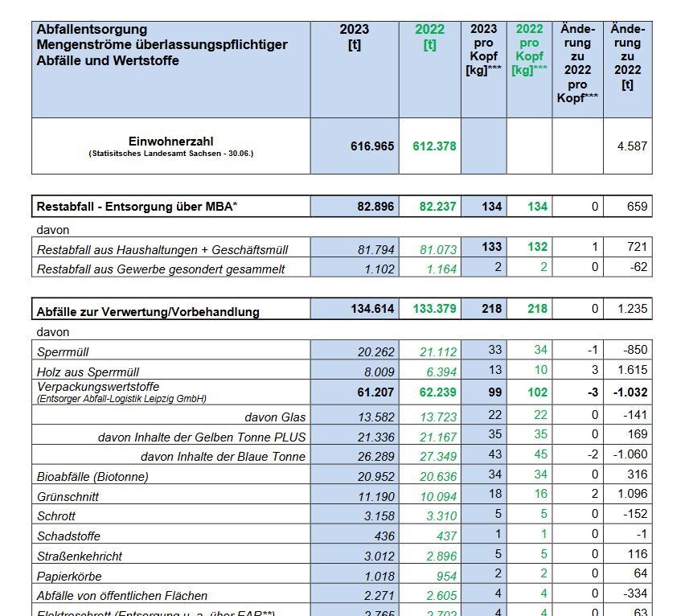Click the Grünschnitt 2023 value 11.190

point(376,496)
